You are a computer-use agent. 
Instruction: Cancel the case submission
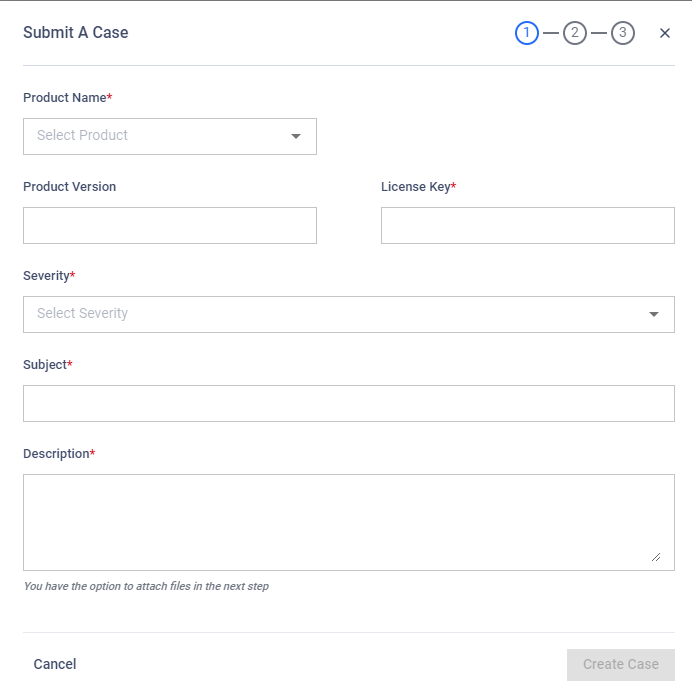click(x=55, y=664)
